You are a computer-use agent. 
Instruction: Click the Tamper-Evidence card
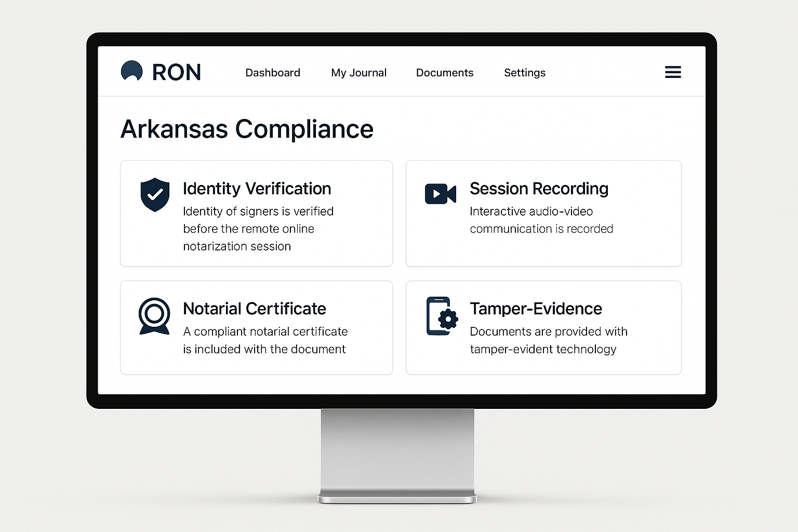click(x=543, y=327)
